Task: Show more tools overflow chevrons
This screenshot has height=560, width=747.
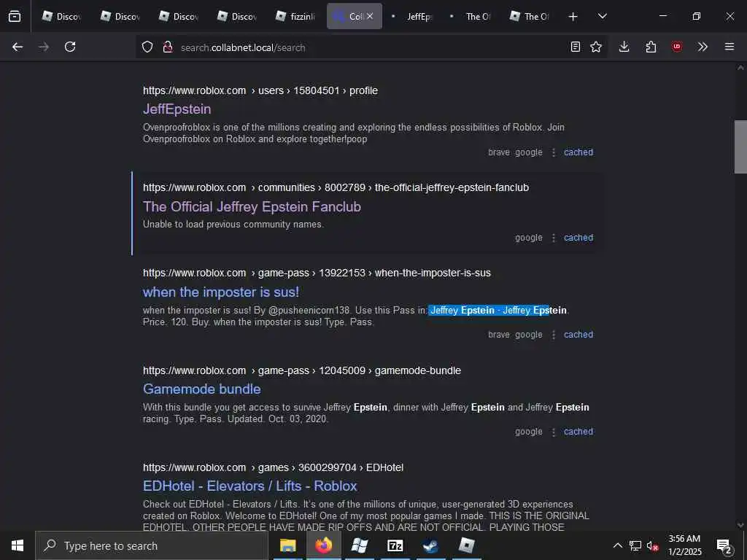Action: pyautogui.click(x=703, y=47)
